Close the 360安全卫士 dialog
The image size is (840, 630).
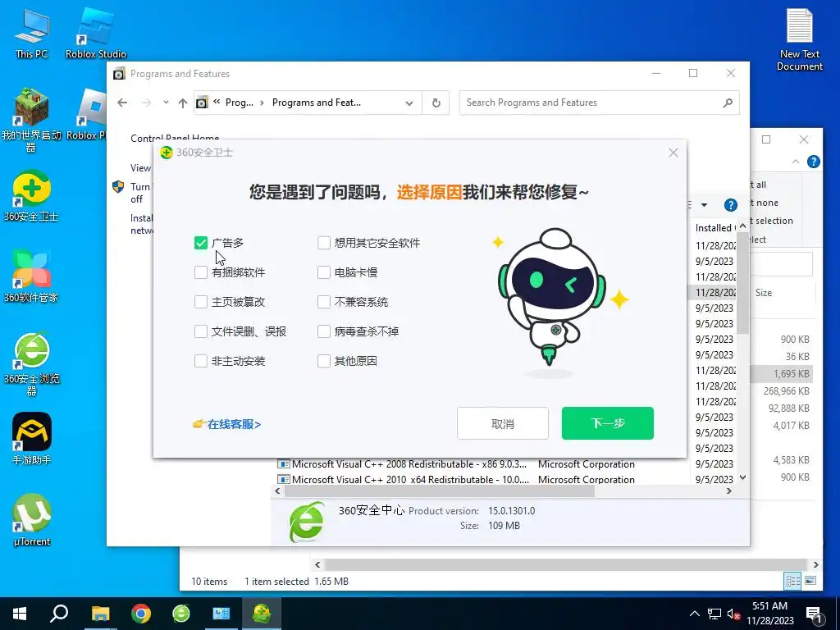point(673,153)
